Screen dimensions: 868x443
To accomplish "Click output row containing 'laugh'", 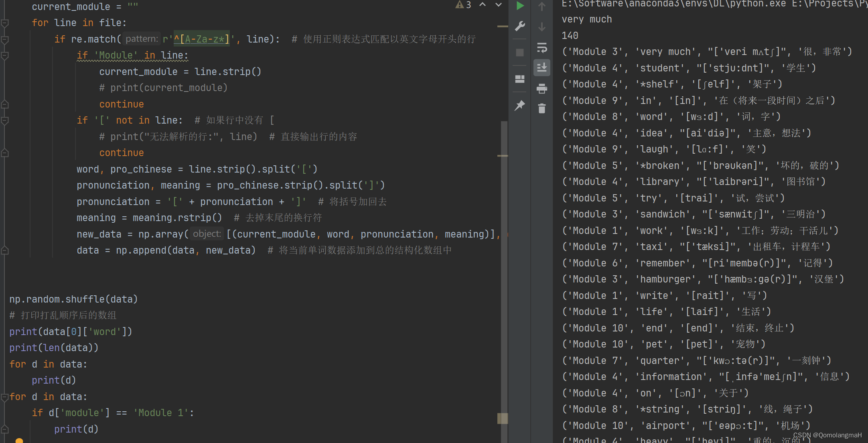I will (x=664, y=149).
